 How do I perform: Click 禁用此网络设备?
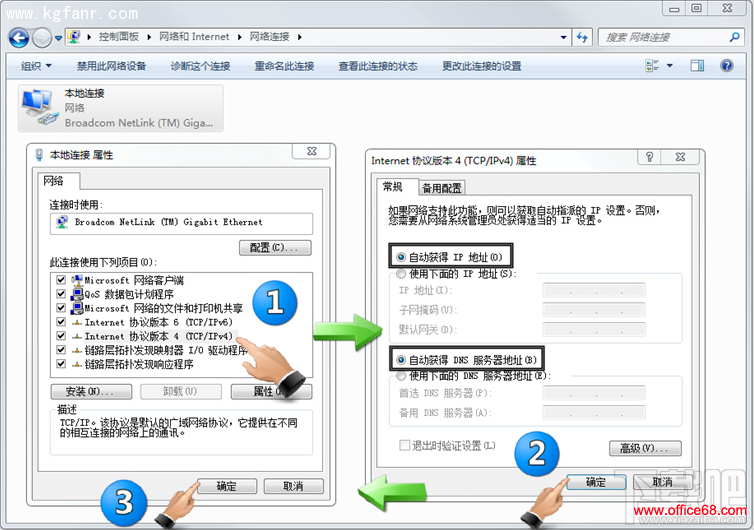click(111, 66)
